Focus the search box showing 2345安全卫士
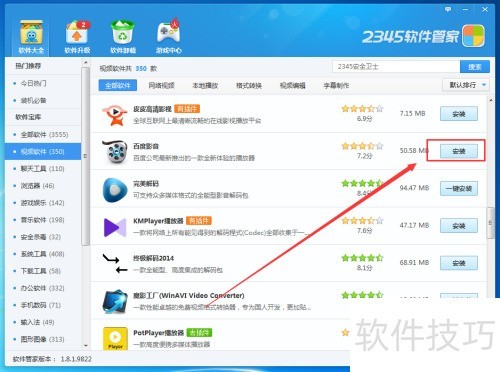Viewport: 500px width, 372px height. [396, 67]
